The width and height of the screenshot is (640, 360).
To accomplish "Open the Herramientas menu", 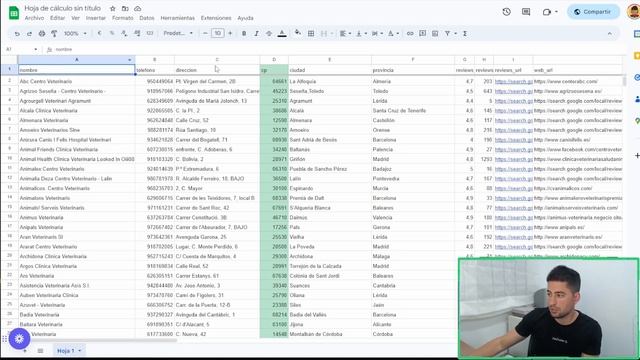I will [x=178, y=18].
